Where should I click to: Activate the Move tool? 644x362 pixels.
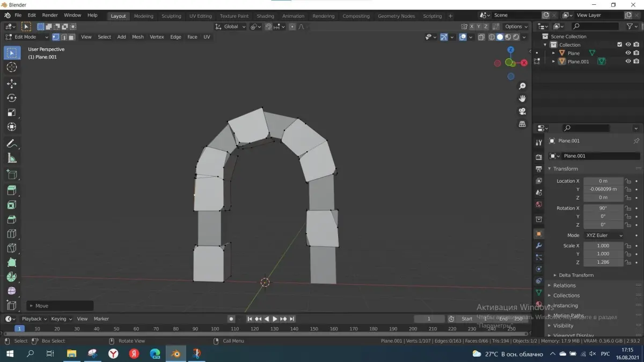12,84
